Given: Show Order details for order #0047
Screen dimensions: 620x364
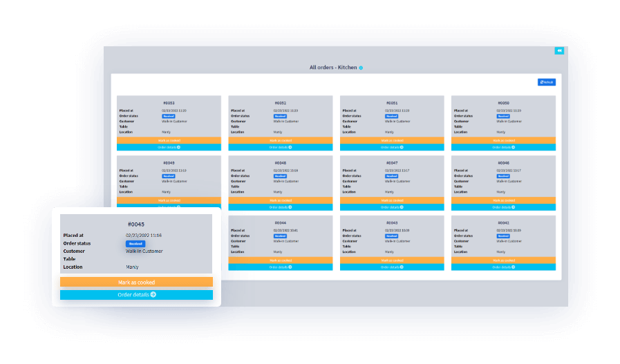Looking at the screenshot, I should point(391,207).
